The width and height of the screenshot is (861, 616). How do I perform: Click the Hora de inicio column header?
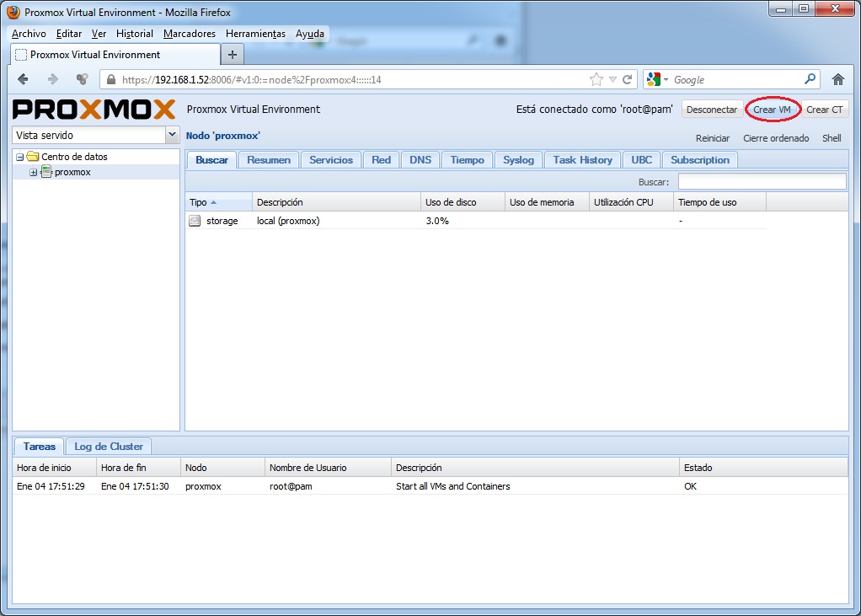pyautogui.click(x=55, y=468)
